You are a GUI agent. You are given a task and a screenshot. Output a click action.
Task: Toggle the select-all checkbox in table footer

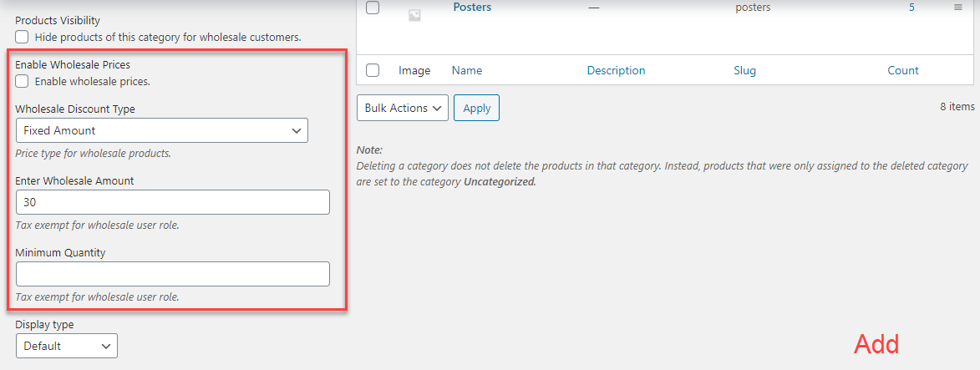click(373, 71)
